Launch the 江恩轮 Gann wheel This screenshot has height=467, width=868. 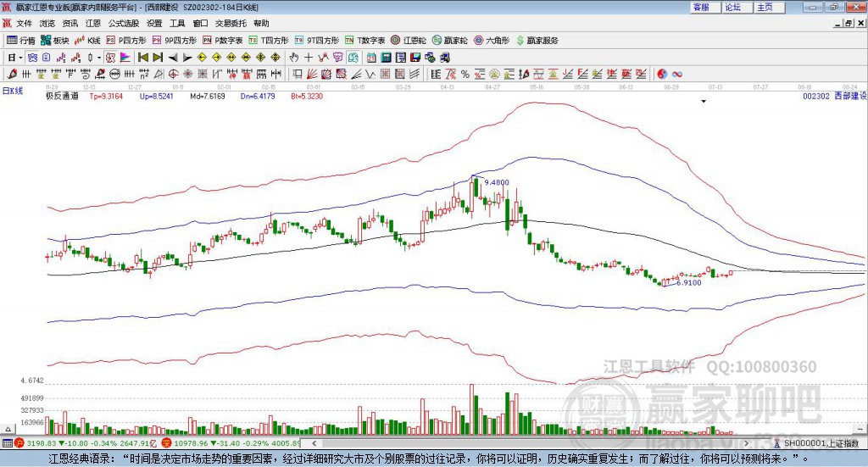(x=409, y=41)
